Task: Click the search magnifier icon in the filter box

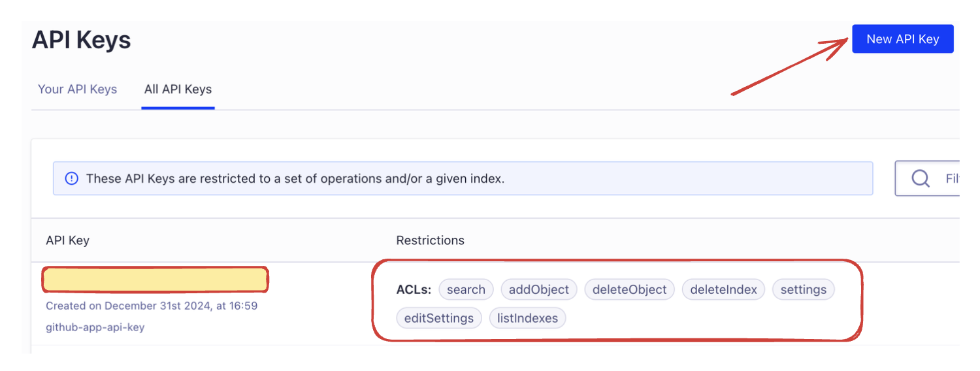Action: click(x=921, y=178)
